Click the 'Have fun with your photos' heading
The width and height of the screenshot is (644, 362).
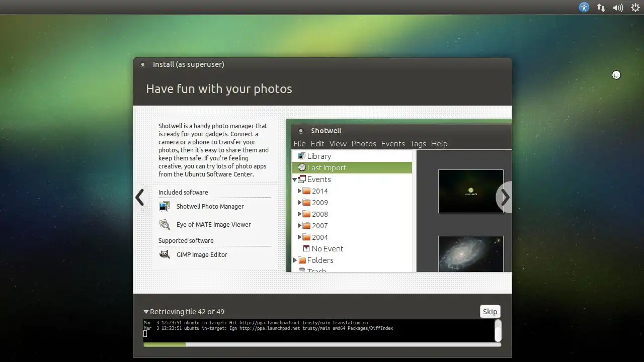[219, 89]
